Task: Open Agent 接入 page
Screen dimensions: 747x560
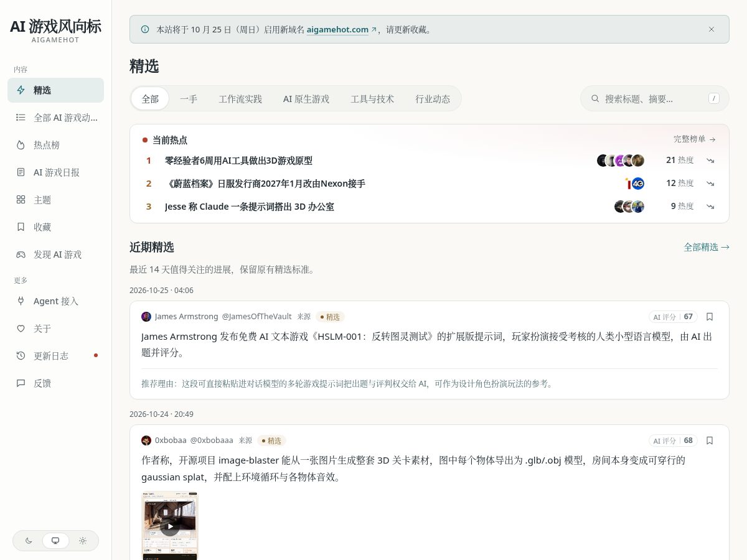Action: coord(55,301)
